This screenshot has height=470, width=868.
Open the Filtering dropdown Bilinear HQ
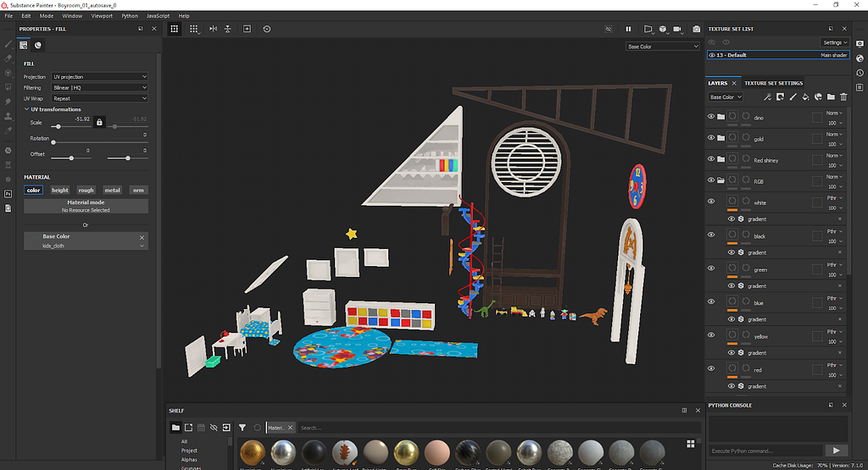point(100,87)
